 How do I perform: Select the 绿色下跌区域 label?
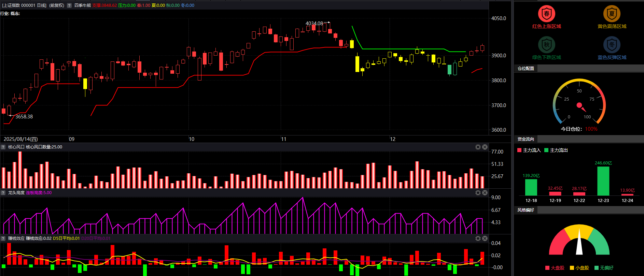[547, 57]
